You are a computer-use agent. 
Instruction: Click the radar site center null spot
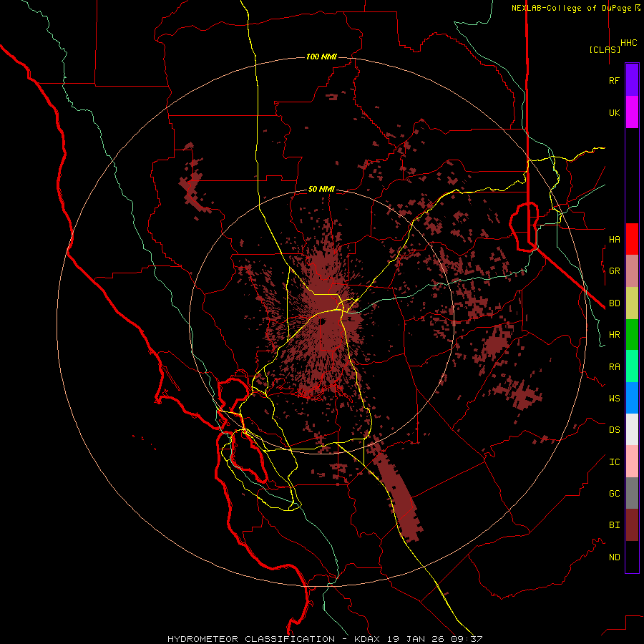(x=323, y=321)
